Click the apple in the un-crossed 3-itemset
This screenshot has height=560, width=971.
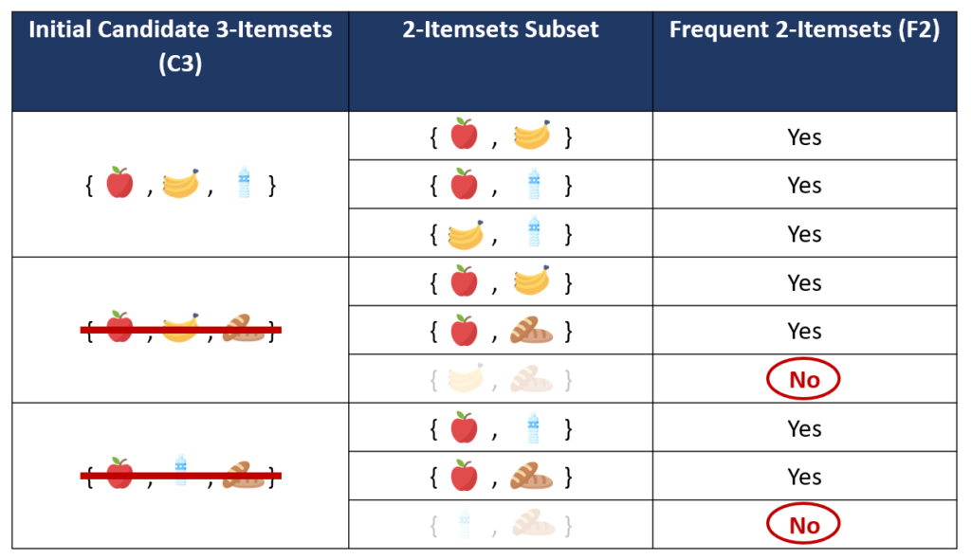tap(119, 183)
